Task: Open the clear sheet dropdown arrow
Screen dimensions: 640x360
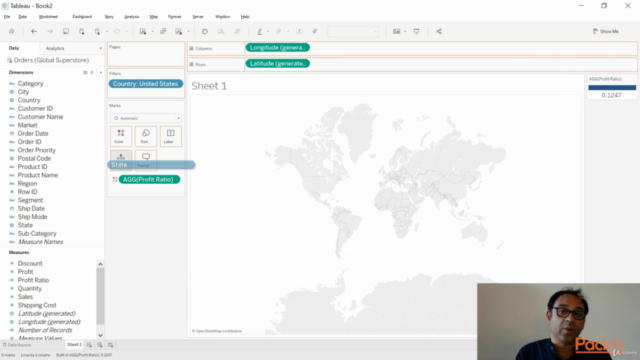Action: (x=188, y=31)
